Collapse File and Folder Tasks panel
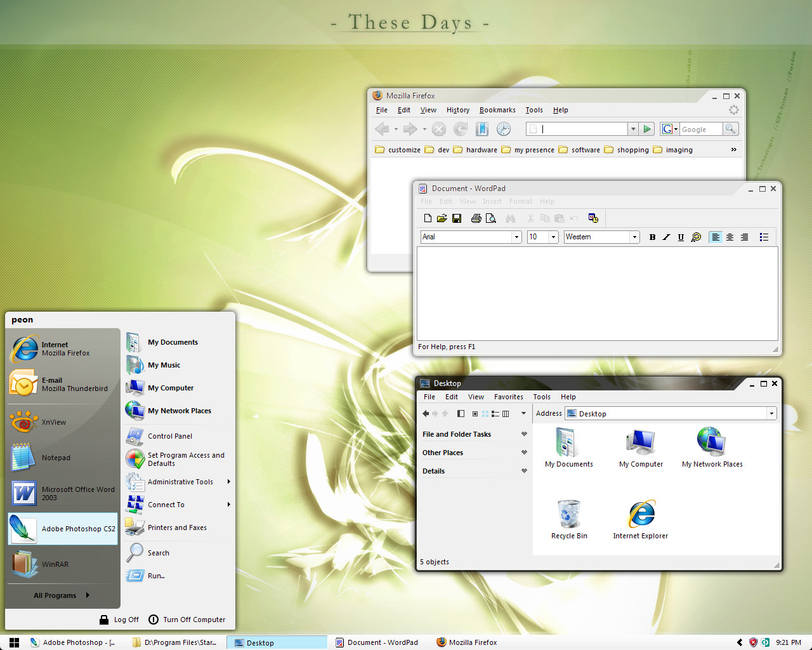 pyautogui.click(x=524, y=434)
